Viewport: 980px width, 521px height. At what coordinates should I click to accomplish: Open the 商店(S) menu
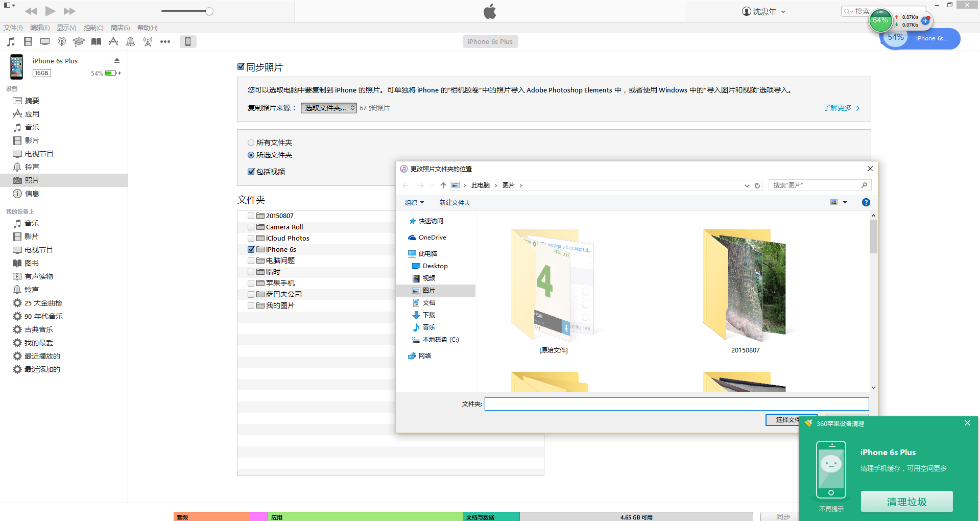click(121, 28)
